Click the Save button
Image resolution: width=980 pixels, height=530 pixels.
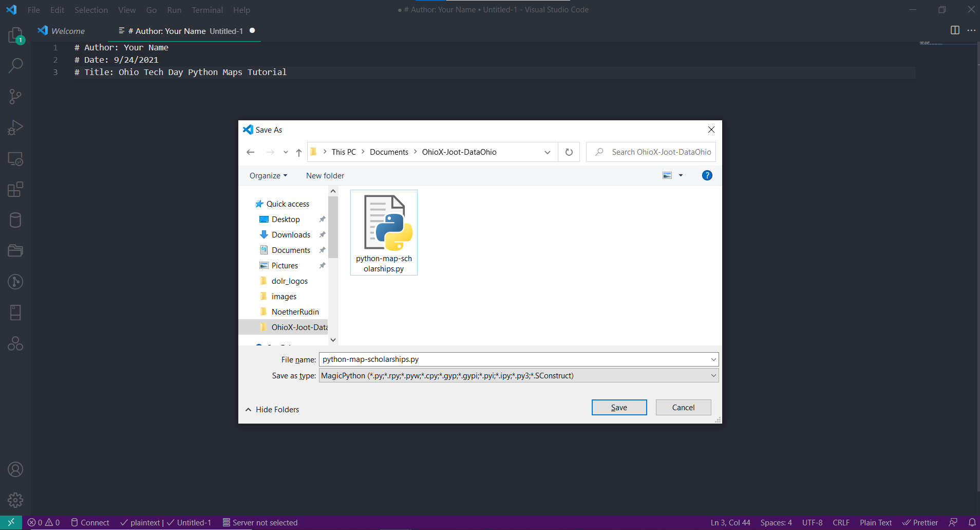coord(619,408)
